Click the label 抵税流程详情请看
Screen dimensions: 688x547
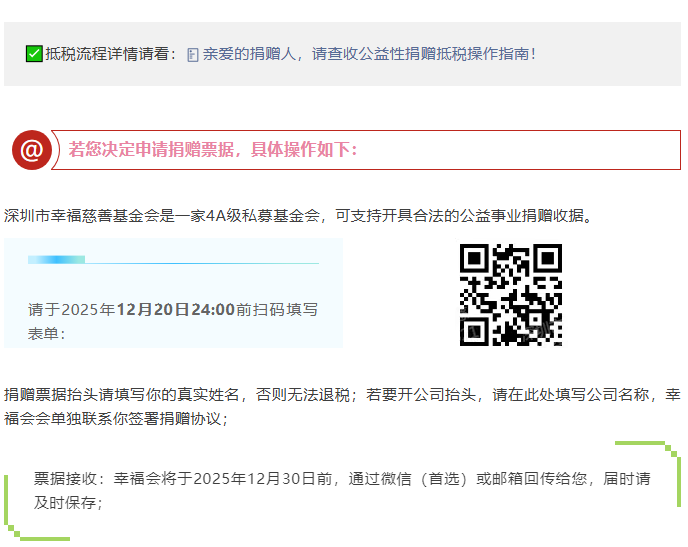(x=110, y=53)
